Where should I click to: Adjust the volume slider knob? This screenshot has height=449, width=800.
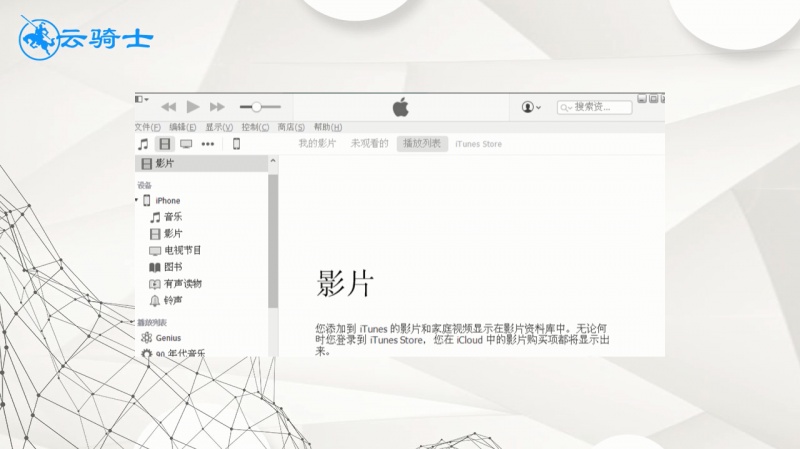[x=256, y=107]
